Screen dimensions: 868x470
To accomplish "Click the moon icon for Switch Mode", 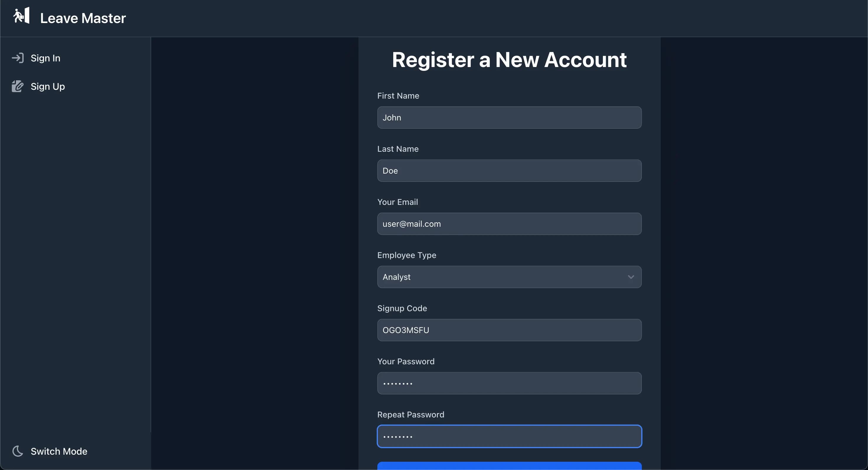I will coord(18,451).
